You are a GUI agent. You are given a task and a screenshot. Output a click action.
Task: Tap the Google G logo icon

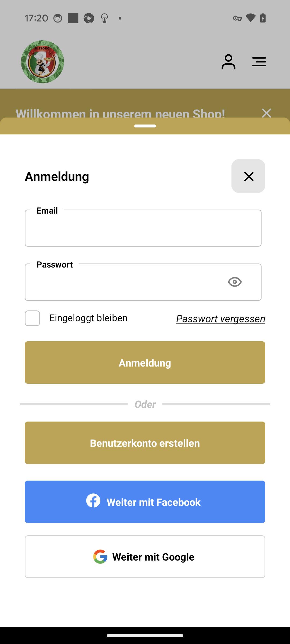coord(100,557)
